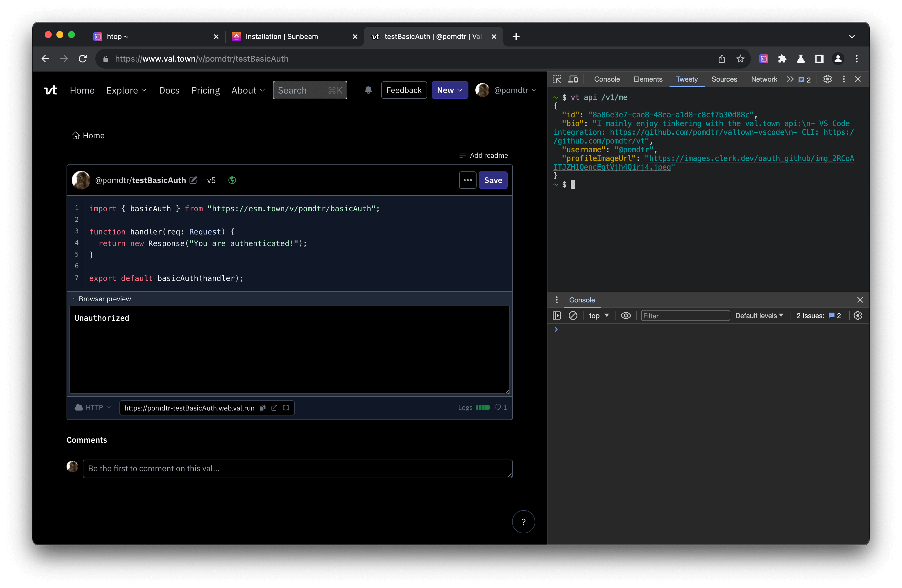View the Logs status bars
This screenshot has width=902, height=588.
[482, 407]
